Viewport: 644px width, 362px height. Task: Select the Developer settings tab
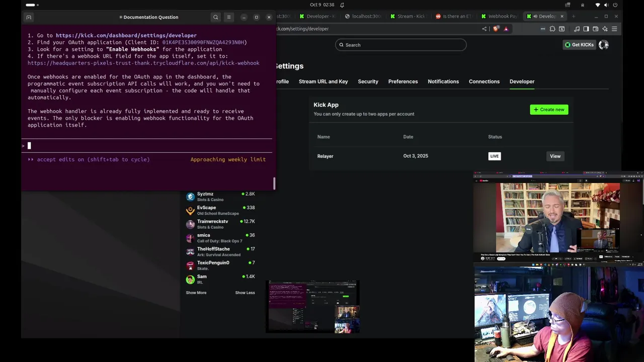(x=522, y=81)
